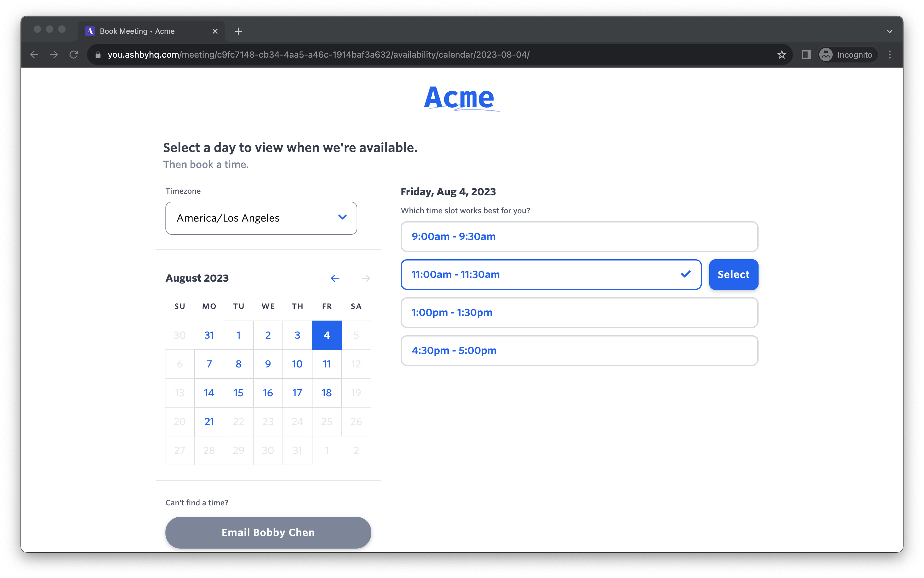Open the Timezone dropdown

click(x=261, y=218)
